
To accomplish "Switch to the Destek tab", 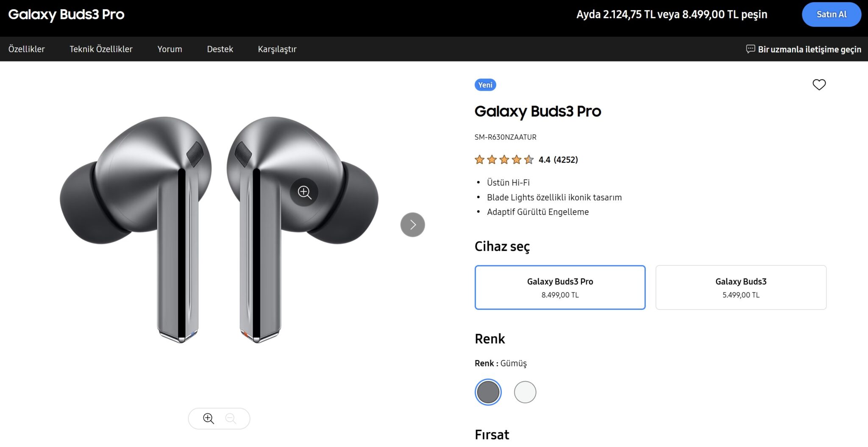I will click(x=220, y=49).
